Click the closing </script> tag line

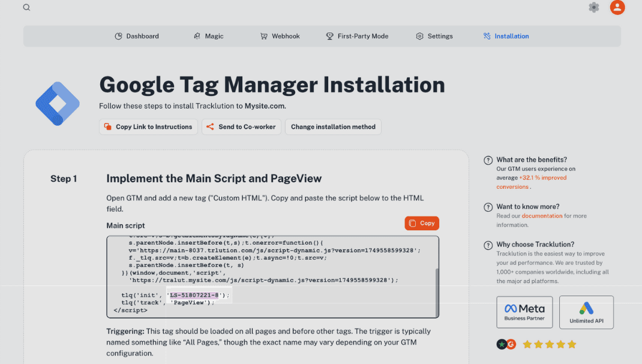point(130,311)
